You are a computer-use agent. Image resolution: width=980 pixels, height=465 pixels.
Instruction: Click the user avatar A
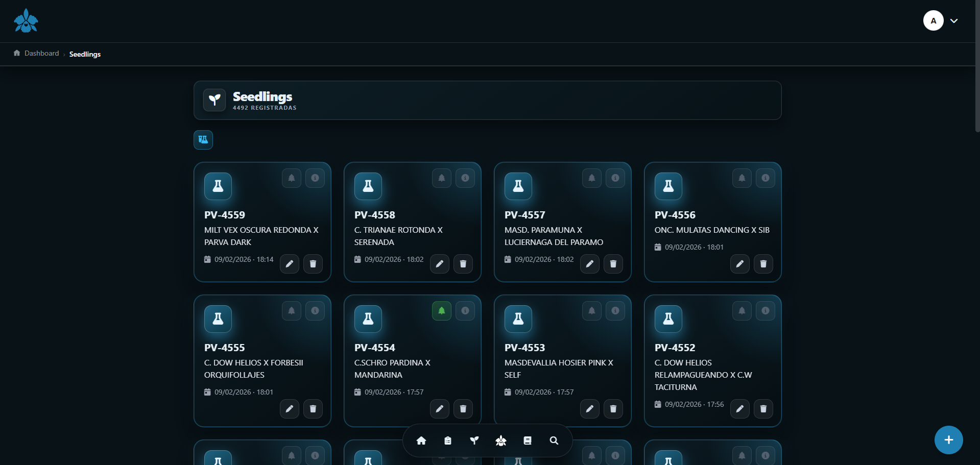tap(933, 21)
